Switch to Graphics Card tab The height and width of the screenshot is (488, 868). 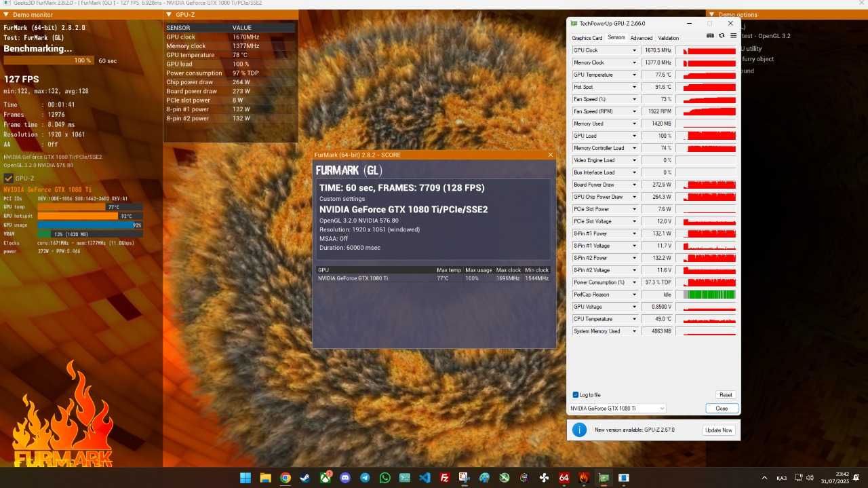click(x=587, y=38)
